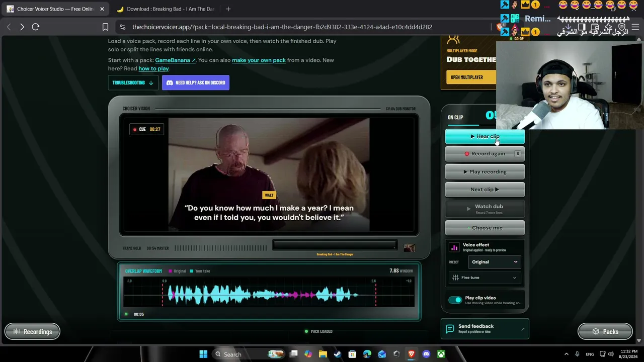Open Task View from the taskbar
This screenshot has width=644, height=362.
(294, 354)
